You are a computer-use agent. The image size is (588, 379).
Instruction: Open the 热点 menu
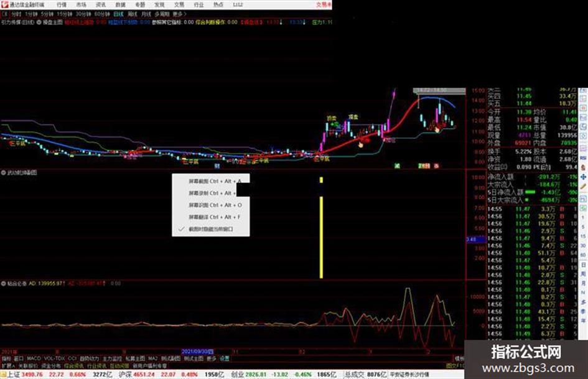(218, 4)
